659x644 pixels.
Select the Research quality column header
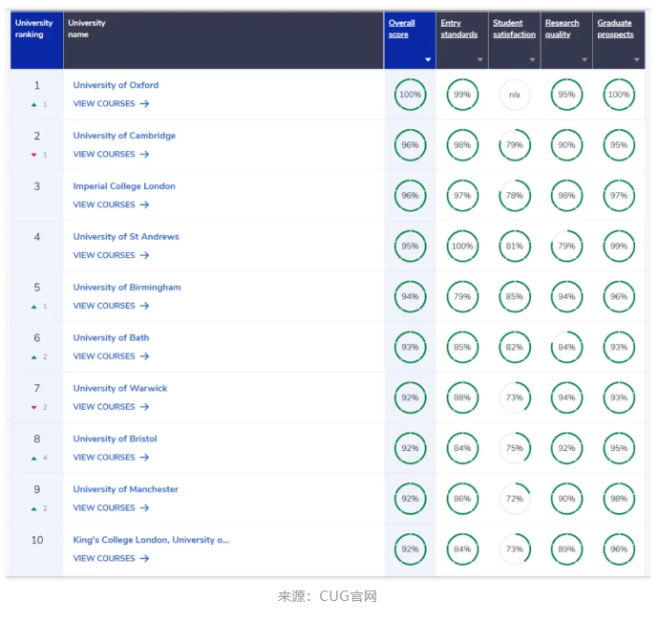[x=562, y=29]
